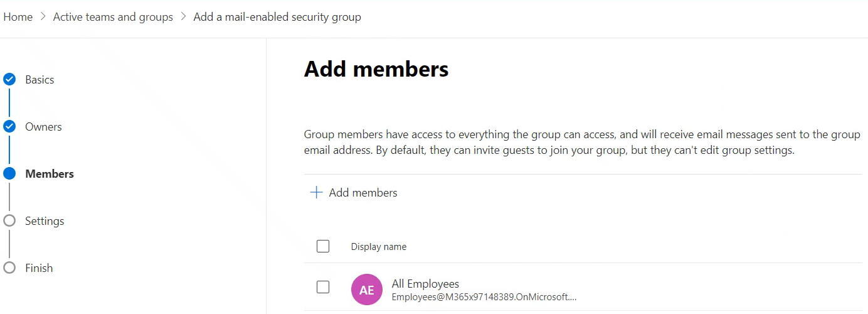Image resolution: width=868 pixels, height=314 pixels.
Task: Jump to the Finish step label
Action: [x=39, y=268]
